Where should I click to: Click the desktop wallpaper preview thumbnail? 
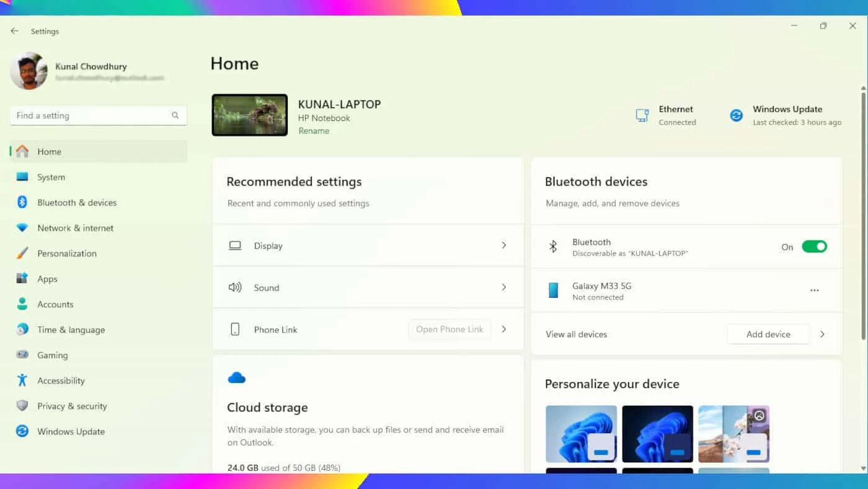point(250,115)
